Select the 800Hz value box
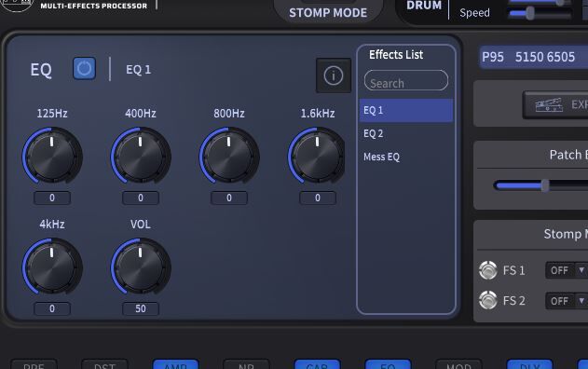The height and width of the screenshot is (369, 588). pyautogui.click(x=229, y=198)
